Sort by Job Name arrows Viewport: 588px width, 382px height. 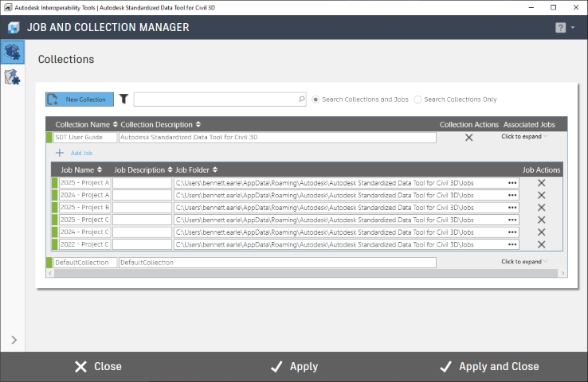pyautogui.click(x=100, y=170)
